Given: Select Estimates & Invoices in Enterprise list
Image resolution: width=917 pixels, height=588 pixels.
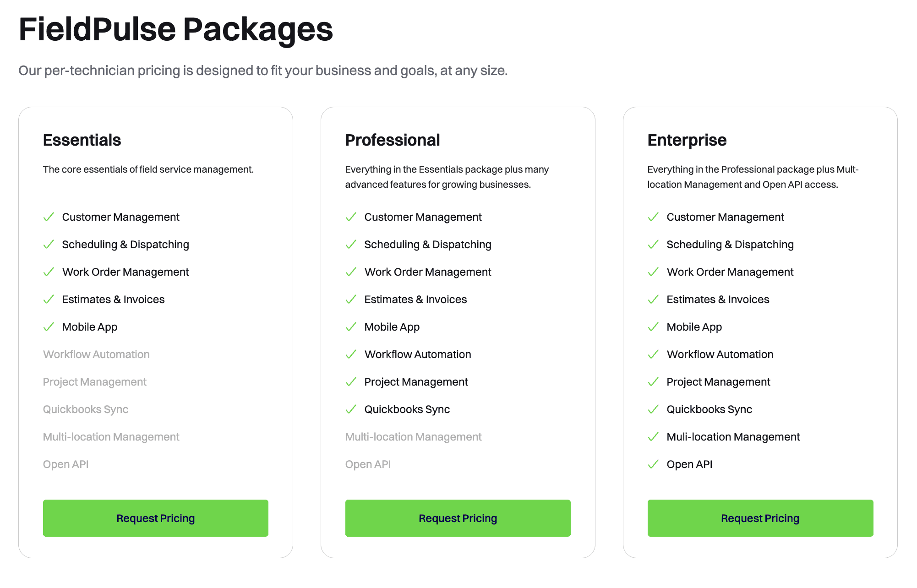Looking at the screenshot, I should 718,299.
